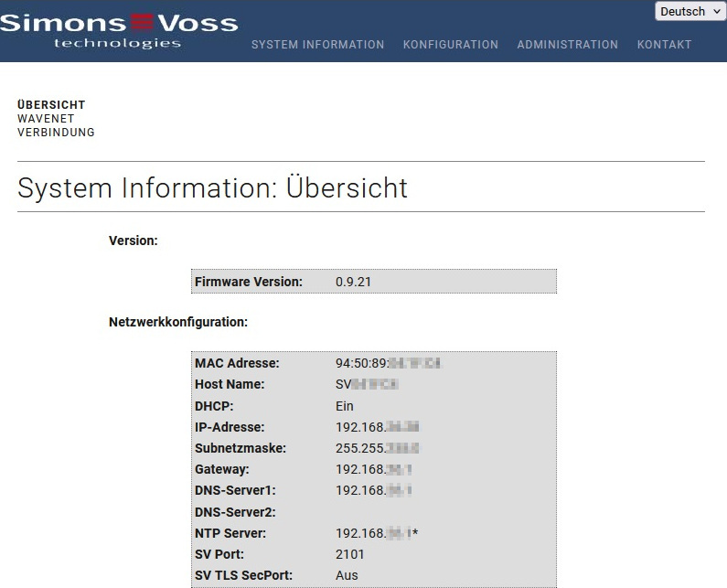727x588 pixels.
Task: Click the Firmware Version value 0.9.21
Action: click(x=353, y=282)
